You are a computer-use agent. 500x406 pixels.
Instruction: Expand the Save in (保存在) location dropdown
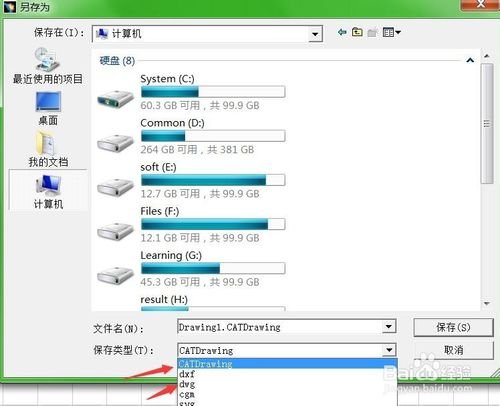coord(315,34)
